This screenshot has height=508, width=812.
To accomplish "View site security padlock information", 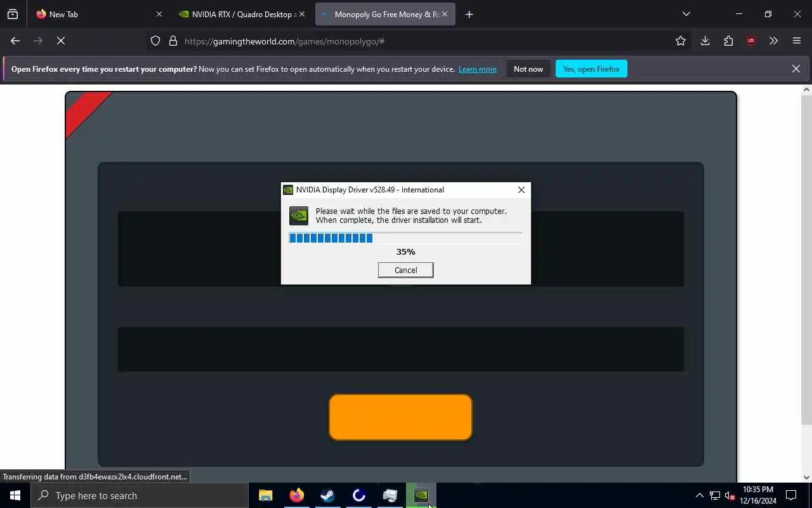I will [173, 41].
